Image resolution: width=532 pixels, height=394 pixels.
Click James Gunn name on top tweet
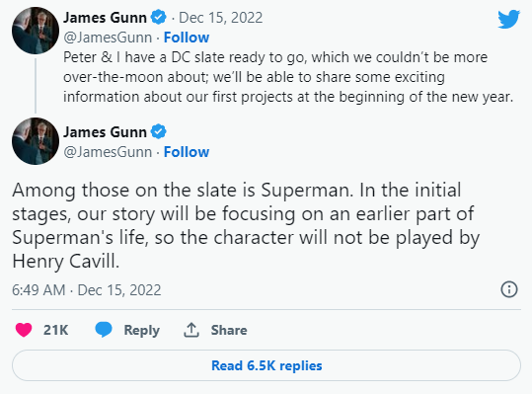click(x=105, y=18)
